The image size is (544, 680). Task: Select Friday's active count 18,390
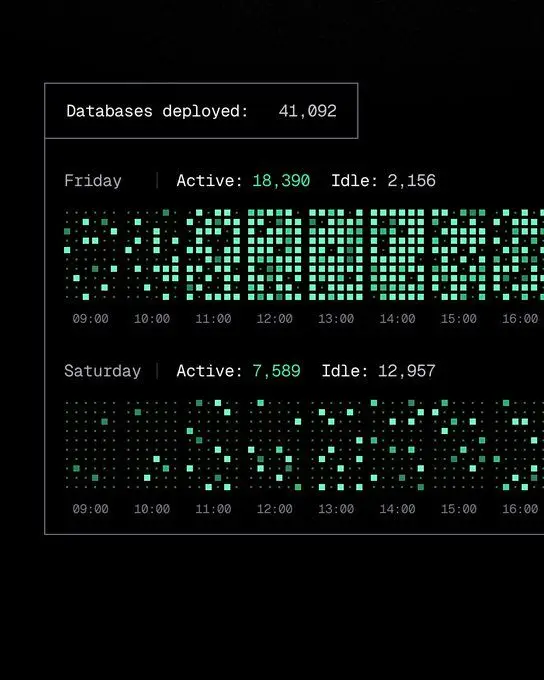coord(281,181)
